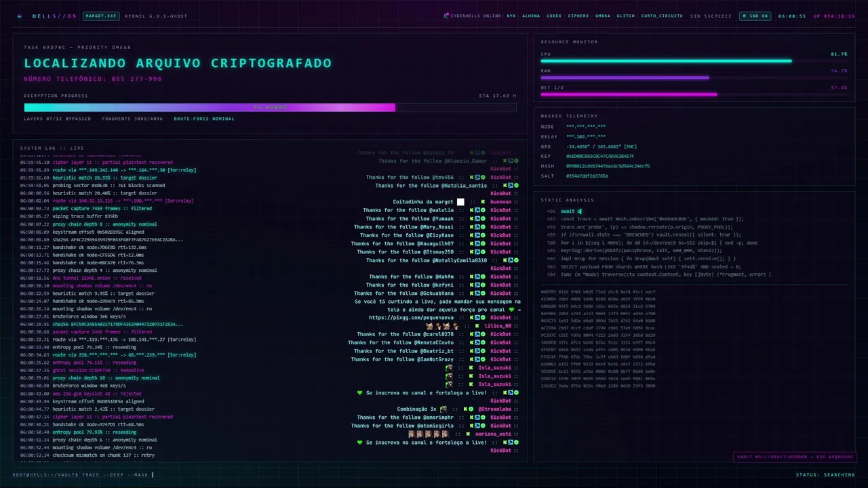Click the buenosn username
Viewport: 868px width, 488px height.
[500, 202]
